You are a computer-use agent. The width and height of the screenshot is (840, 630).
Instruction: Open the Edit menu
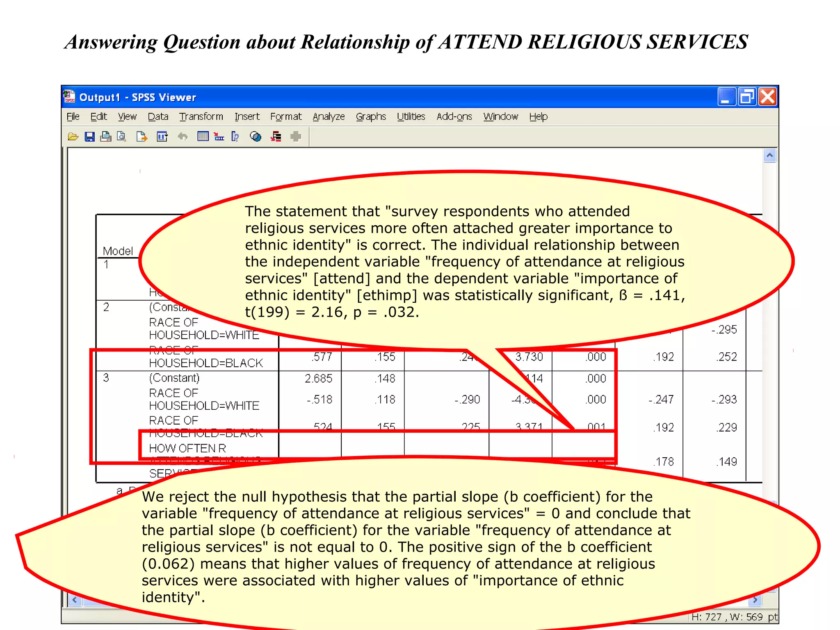[99, 116]
